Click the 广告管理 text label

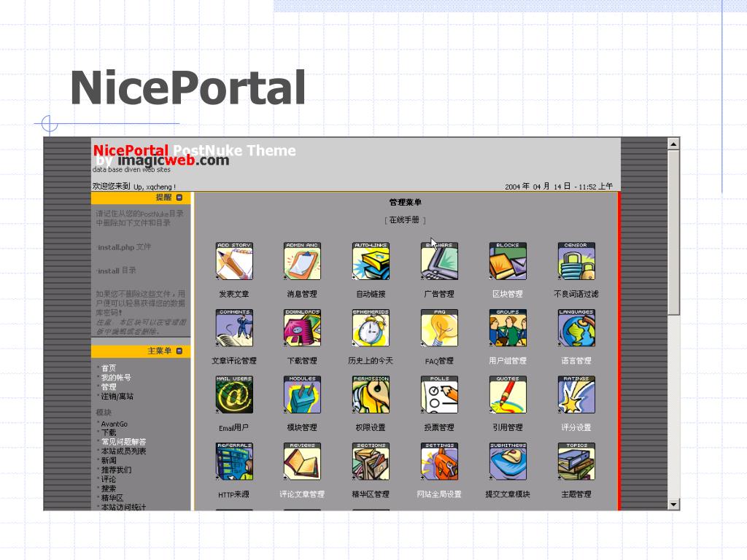click(x=439, y=295)
